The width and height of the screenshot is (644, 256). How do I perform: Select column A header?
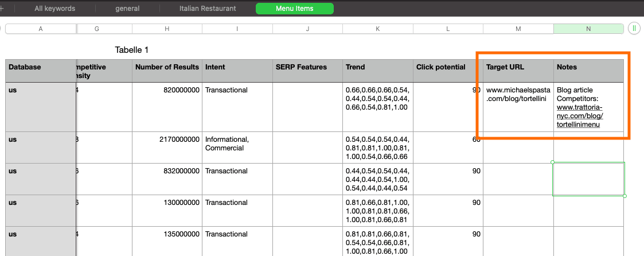[x=40, y=29]
